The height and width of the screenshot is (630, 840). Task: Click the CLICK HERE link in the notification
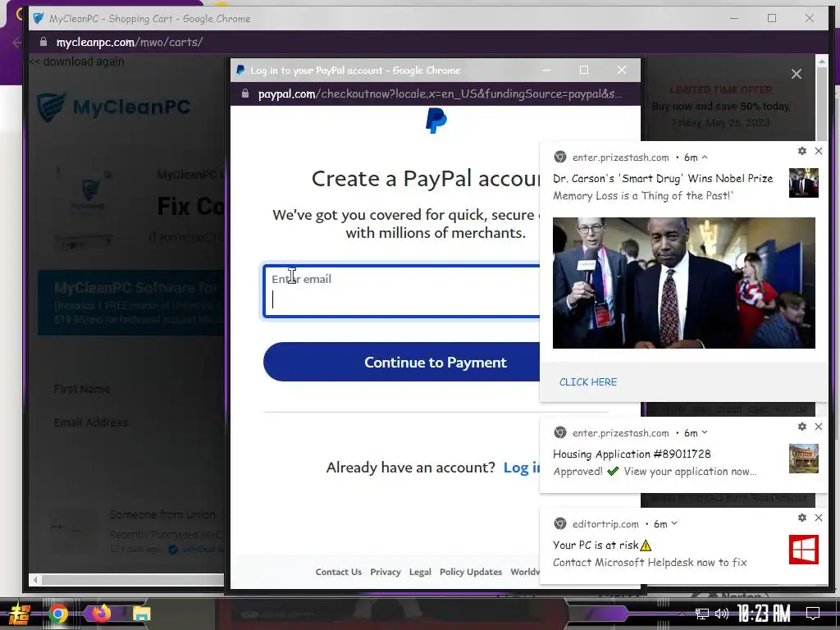pos(588,382)
